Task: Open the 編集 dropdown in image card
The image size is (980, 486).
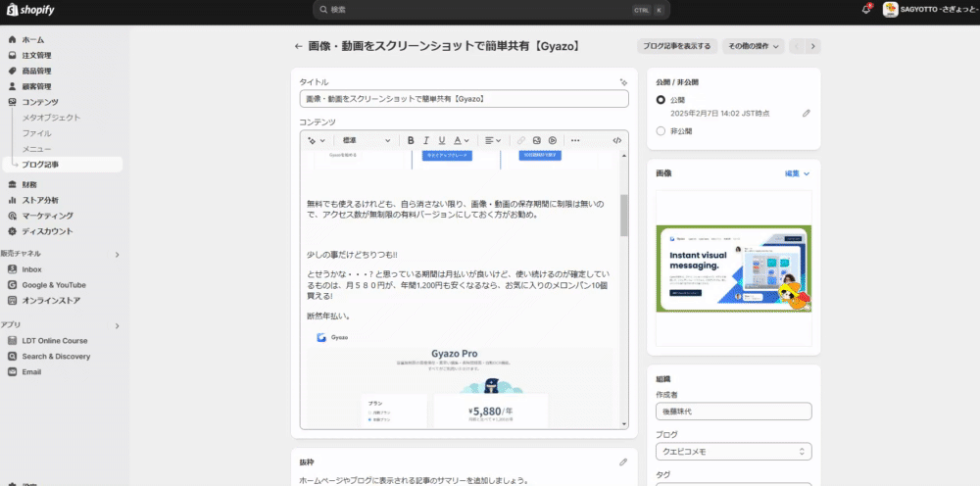Action: point(798,173)
